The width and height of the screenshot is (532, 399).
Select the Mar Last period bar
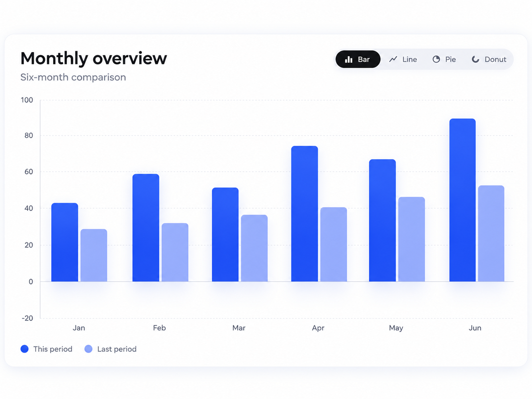254,248
